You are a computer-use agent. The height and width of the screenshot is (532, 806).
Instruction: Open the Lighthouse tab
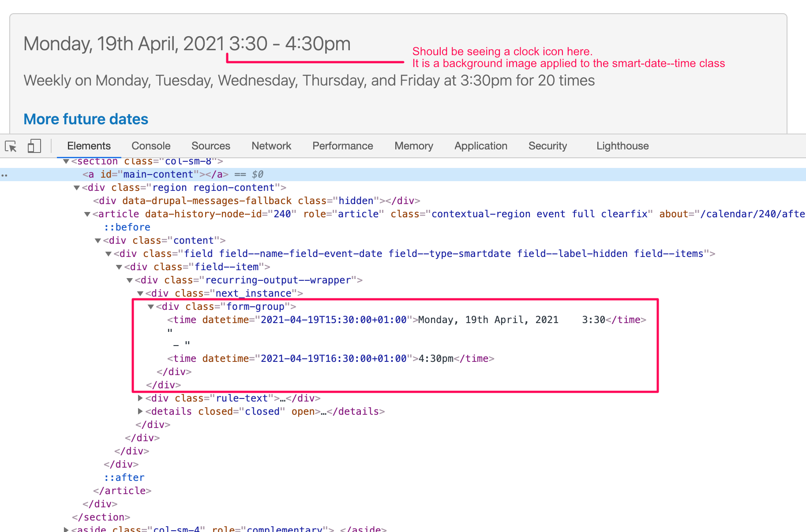[x=622, y=146]
